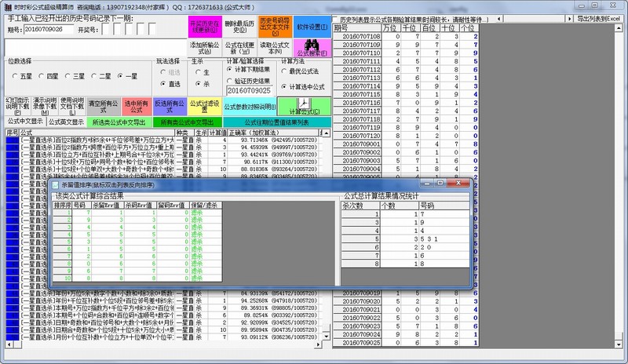Switch to 公式英文显示 tab
Screen dimensions: 628x364
[x=65, y=122]
